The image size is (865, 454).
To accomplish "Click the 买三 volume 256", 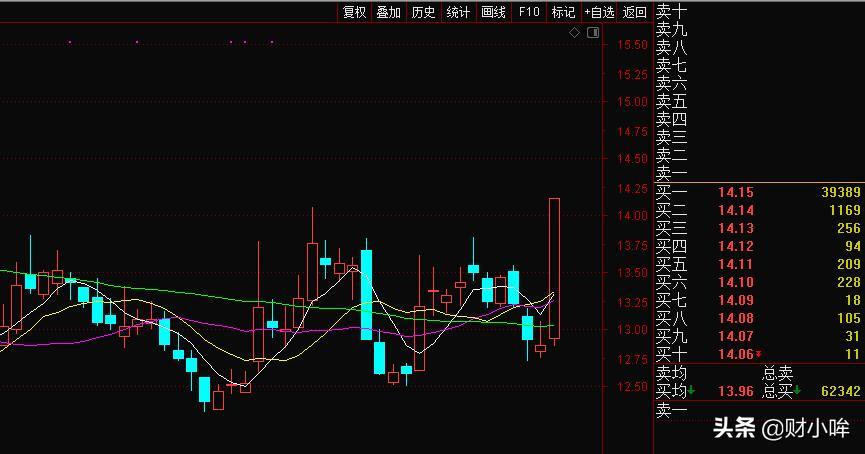I will pyautogui.click(x=848, y=228).
